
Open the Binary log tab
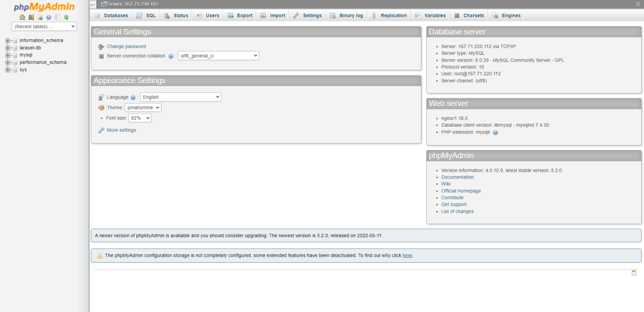coord(346,16)
